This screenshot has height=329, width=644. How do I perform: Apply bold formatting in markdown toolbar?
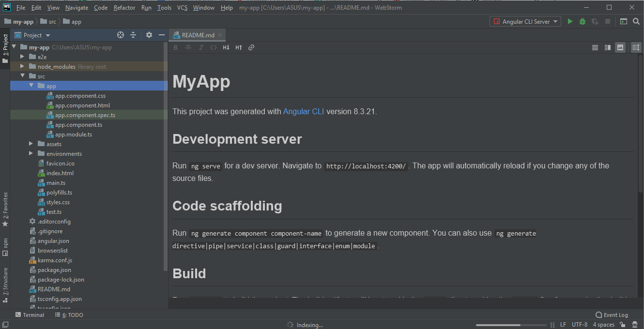click(176, 47)
